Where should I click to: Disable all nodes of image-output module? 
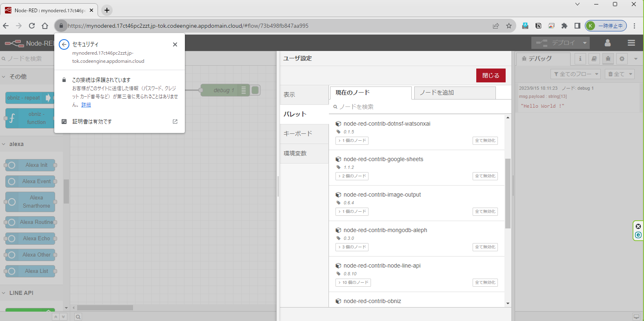pyautogui.click(x=485, y=212)
